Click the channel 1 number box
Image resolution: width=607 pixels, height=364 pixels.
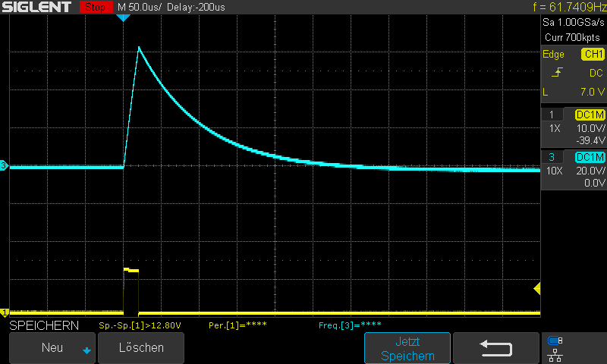(552, 115)
